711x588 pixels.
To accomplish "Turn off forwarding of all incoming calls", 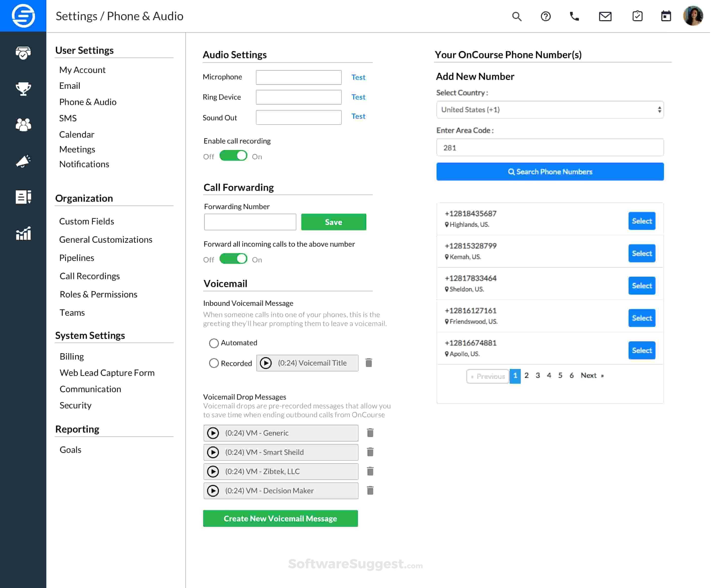I will pos(233,259).
